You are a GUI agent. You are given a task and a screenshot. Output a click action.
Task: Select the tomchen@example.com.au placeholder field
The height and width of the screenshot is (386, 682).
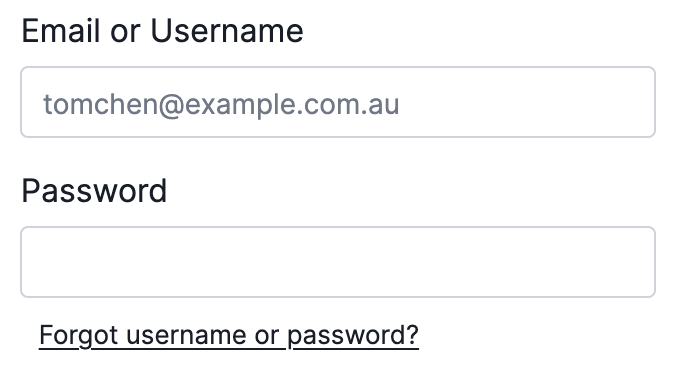(x=338, y=102)
